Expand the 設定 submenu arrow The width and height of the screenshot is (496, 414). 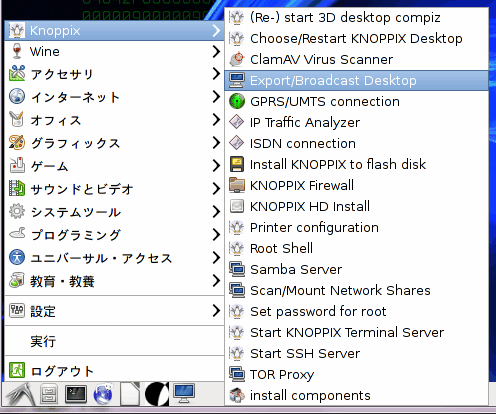click(x=216, y=311)
